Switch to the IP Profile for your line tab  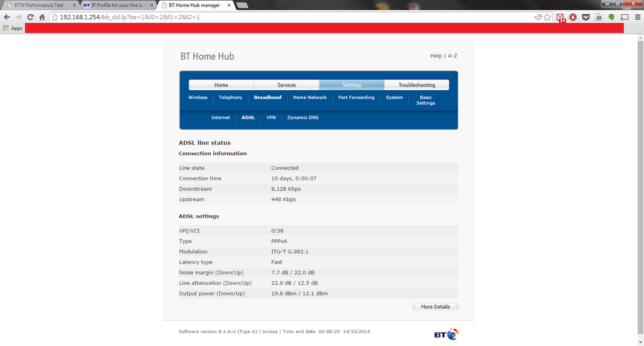(116, 5)
